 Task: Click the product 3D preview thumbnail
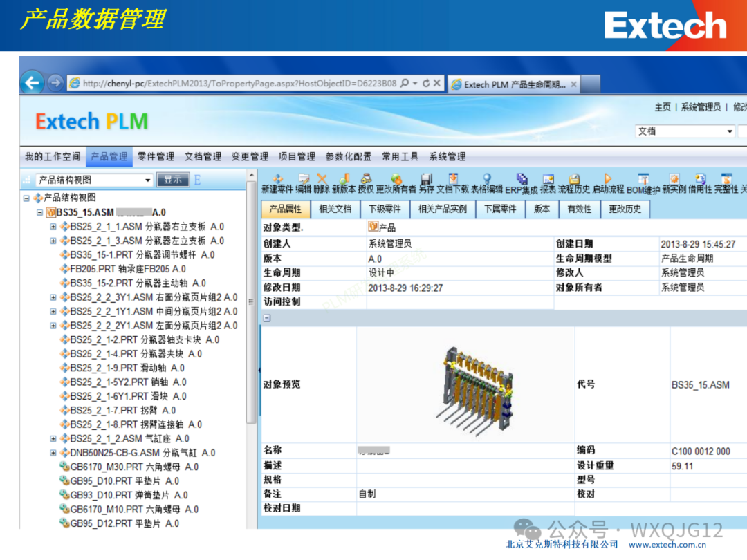pos(474,390)
